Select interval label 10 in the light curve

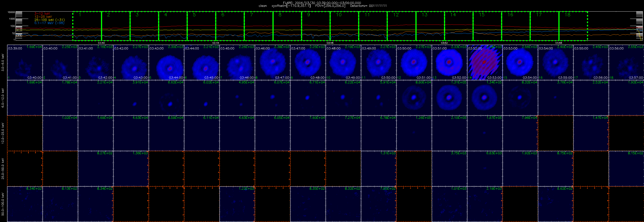coord(339,15)
